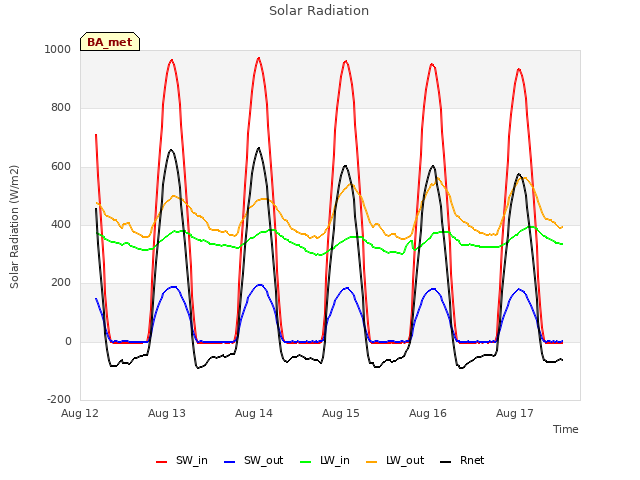
Task: Toggle the Rnet legend entry
Action: pos(462,460)
